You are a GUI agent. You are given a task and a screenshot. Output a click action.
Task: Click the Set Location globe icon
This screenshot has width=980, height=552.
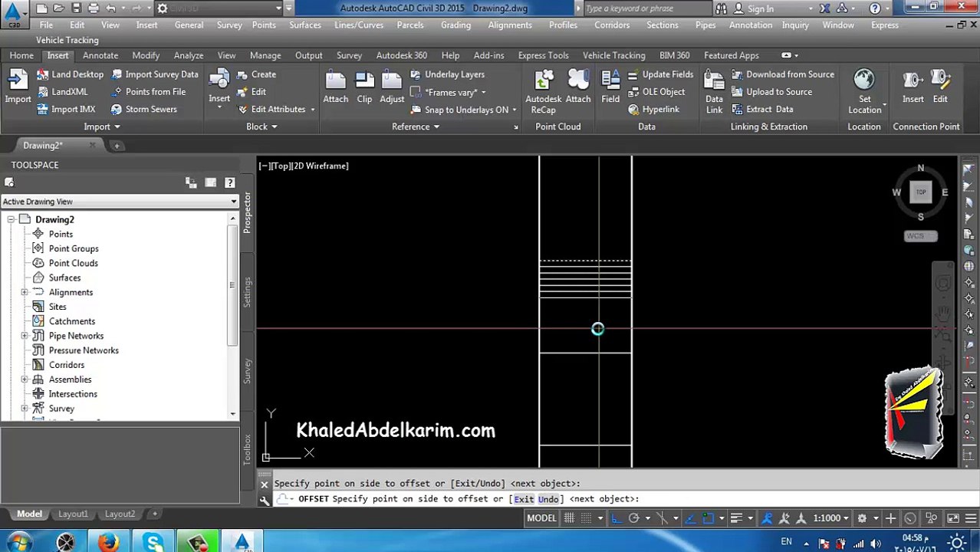point(864,90)
